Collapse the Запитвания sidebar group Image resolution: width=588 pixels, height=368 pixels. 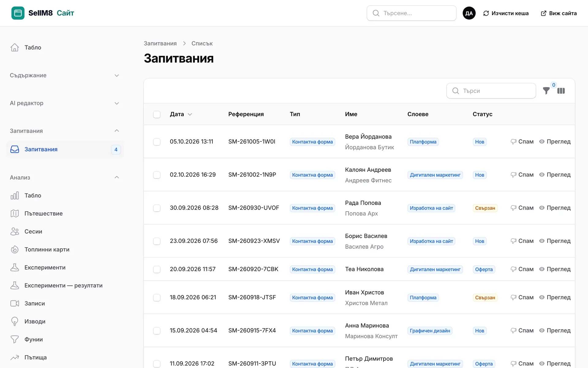(65, 131)
